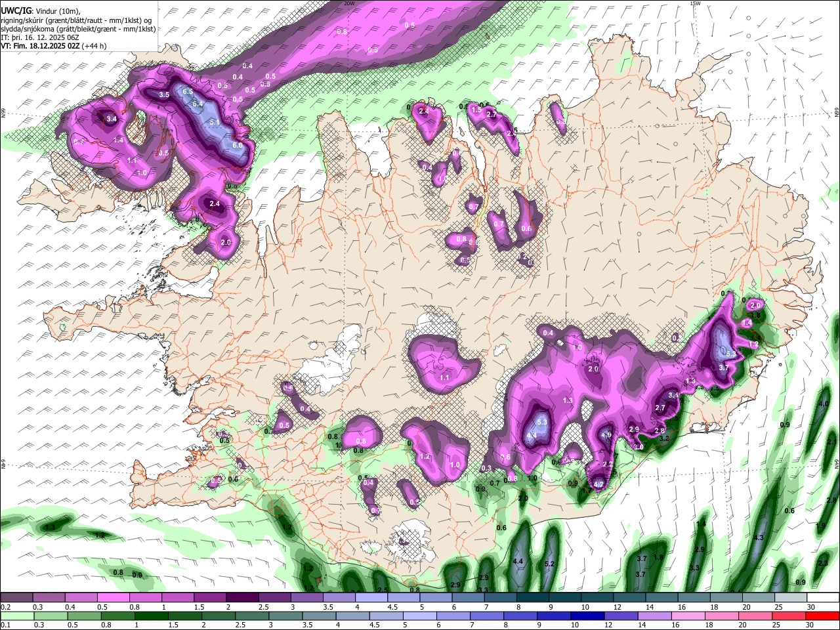Click the 20W longitude label

(x=349, y=3)
